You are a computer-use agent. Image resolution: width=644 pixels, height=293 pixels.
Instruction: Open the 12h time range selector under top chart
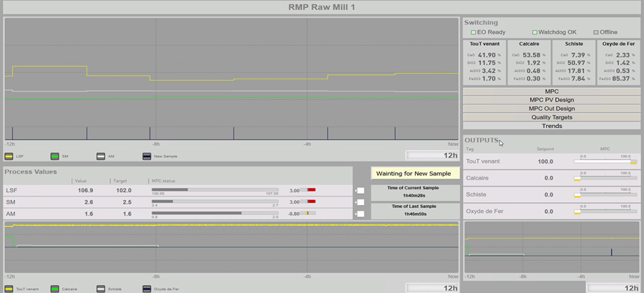pos(432,155)
